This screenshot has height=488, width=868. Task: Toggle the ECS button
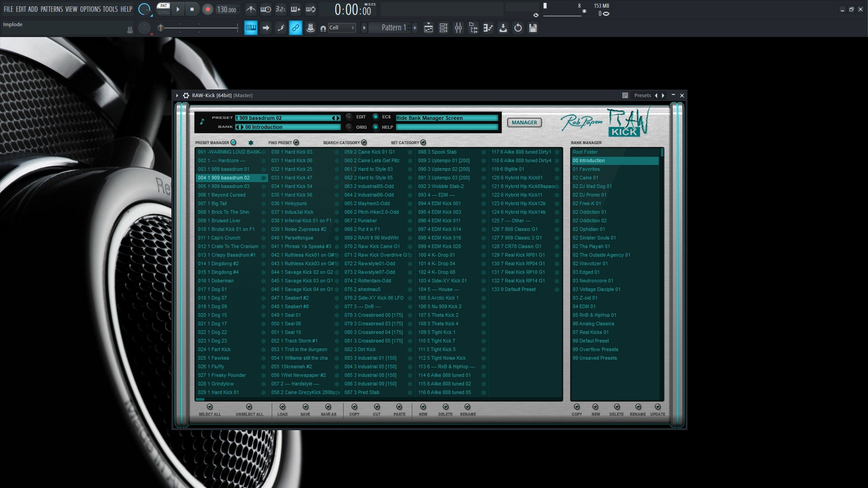[375, 117]
